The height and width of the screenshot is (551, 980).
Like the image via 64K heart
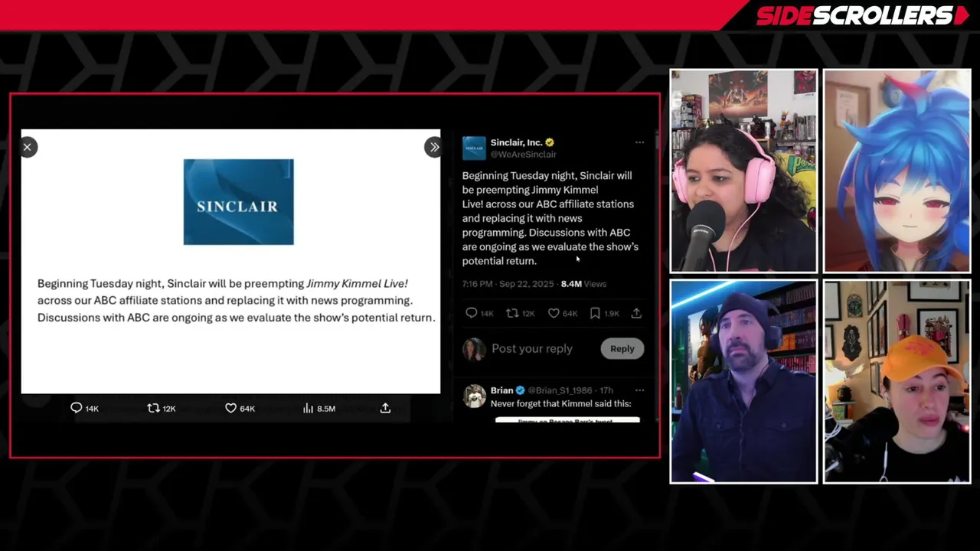point(230,409)
